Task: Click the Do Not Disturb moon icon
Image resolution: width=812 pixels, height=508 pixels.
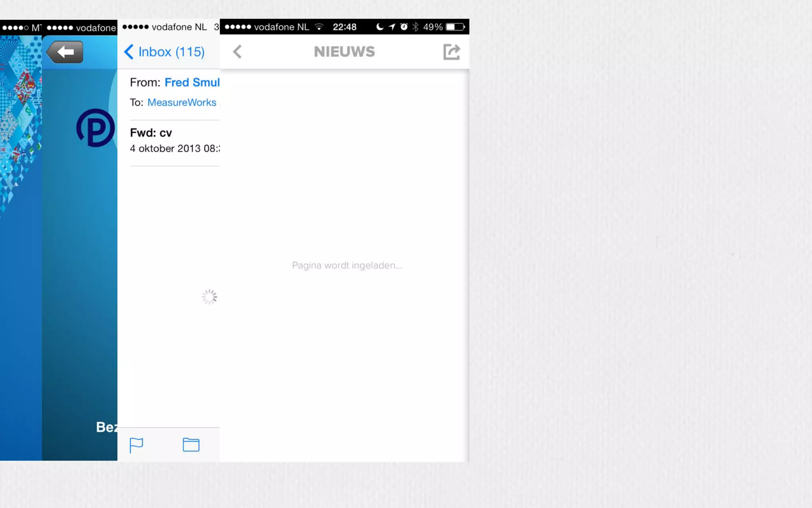Action: [x=379, y=27]
